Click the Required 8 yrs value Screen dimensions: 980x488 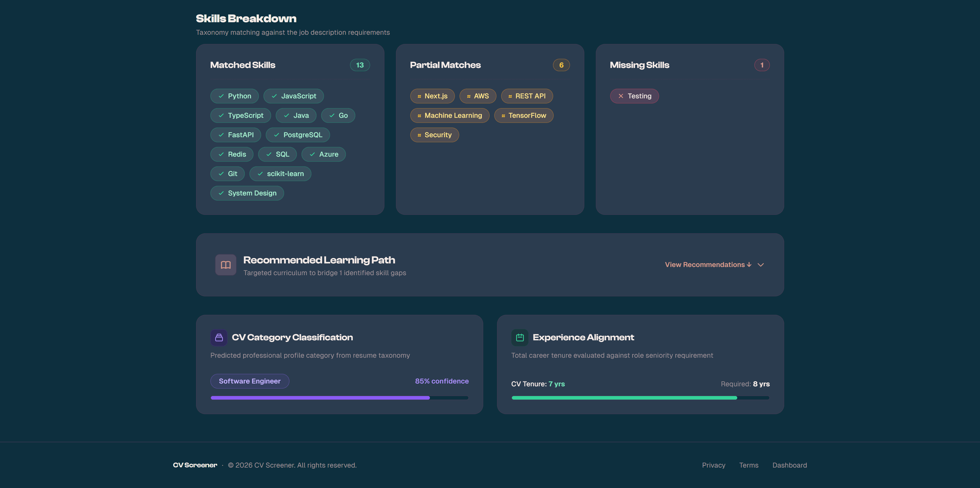[x=761, y=384]
